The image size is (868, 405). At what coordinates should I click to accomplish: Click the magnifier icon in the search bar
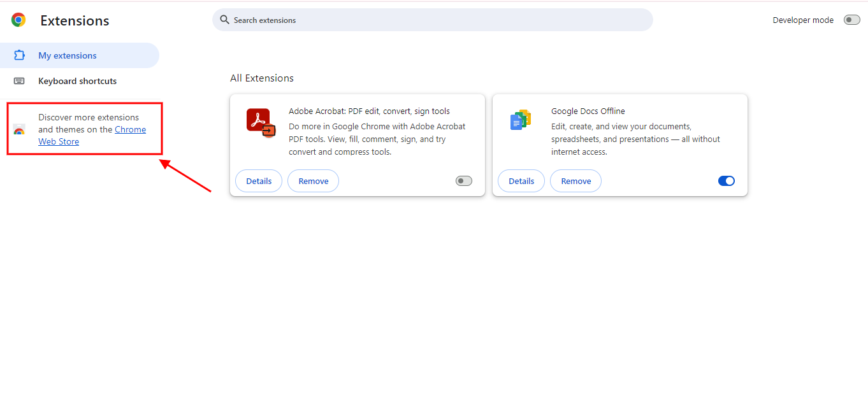click(224, 20)
